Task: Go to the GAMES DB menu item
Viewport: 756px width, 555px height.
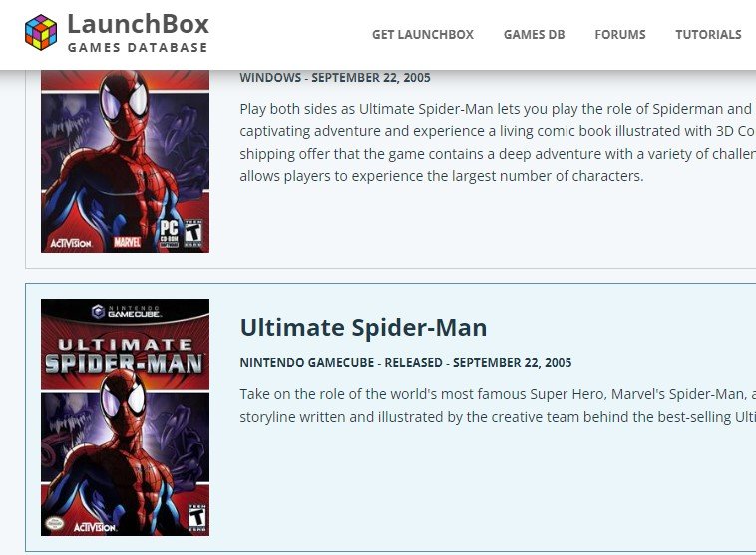Action: pyautogui.click(x=534, y=35)
